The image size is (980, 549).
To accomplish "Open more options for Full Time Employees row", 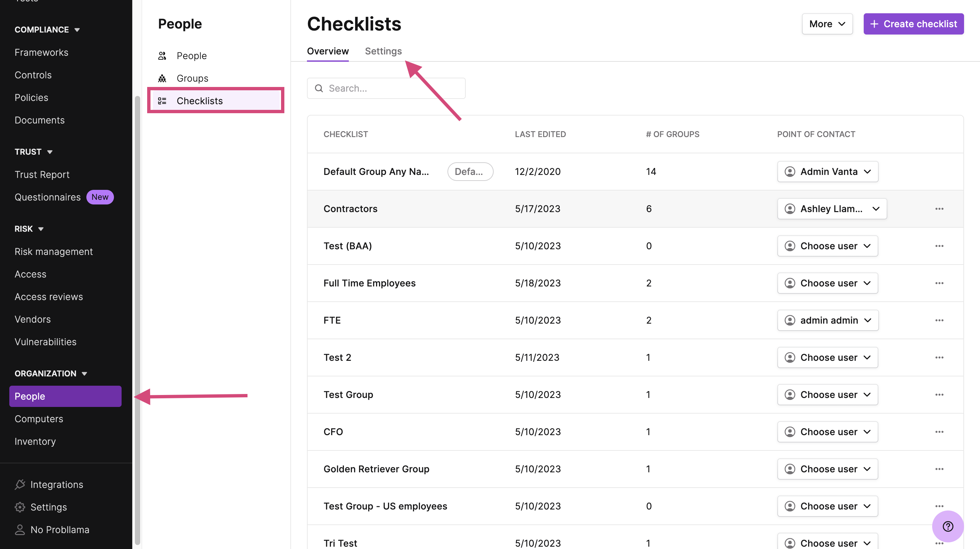I will pos(939,283).
